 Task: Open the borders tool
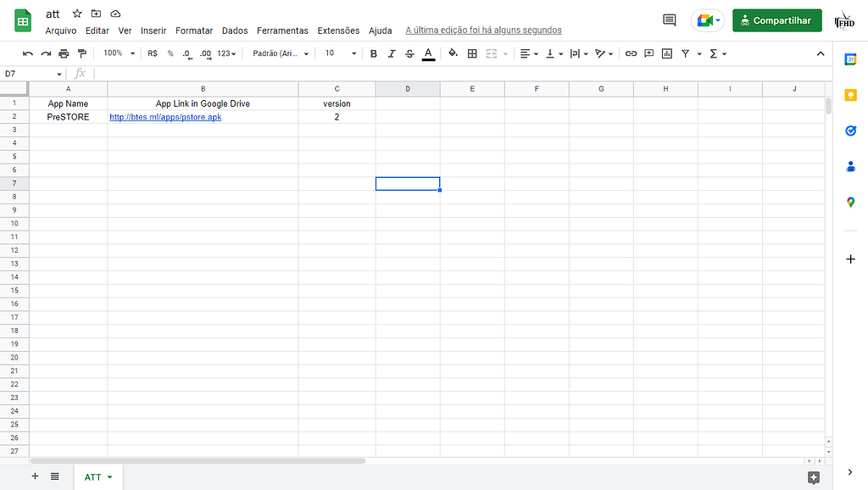471,53
